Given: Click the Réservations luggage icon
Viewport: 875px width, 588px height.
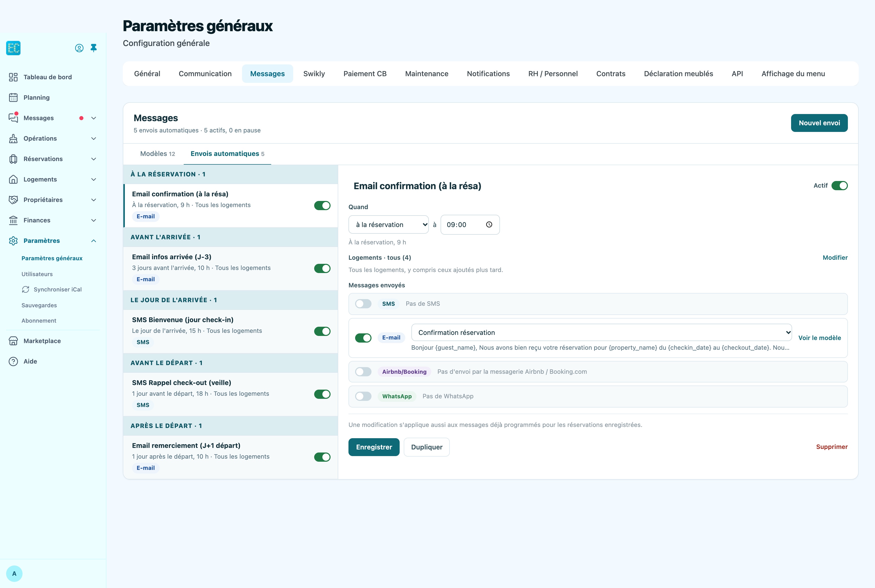Looking at the screenshot, I should [x=13, y=159].
